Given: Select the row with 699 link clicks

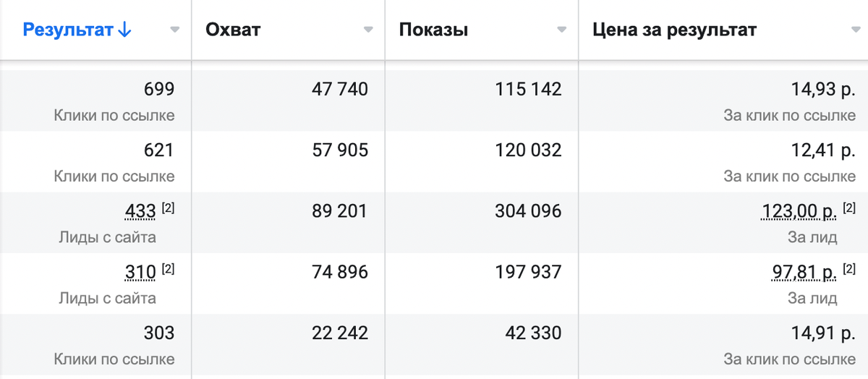Looking at the screenshot, I should tap(434, 101).
